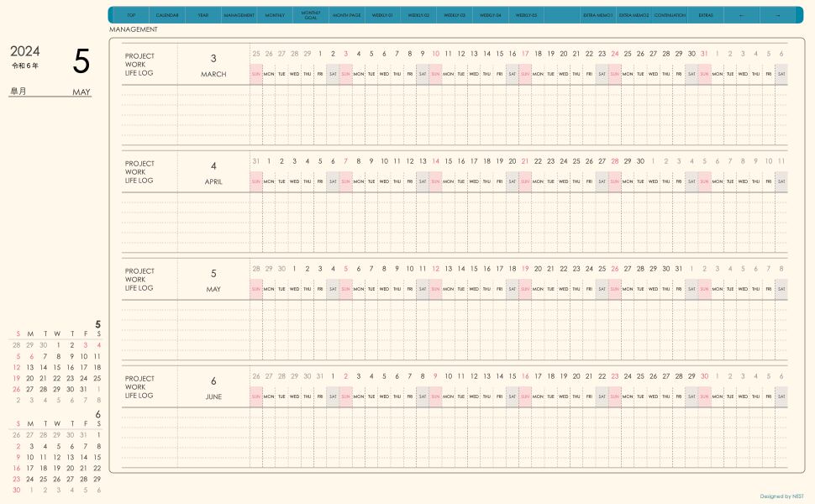The height and width of the screenshot is (504, 815).
Task: Switch to the CALENDAR tab
Action: point(167,15)
